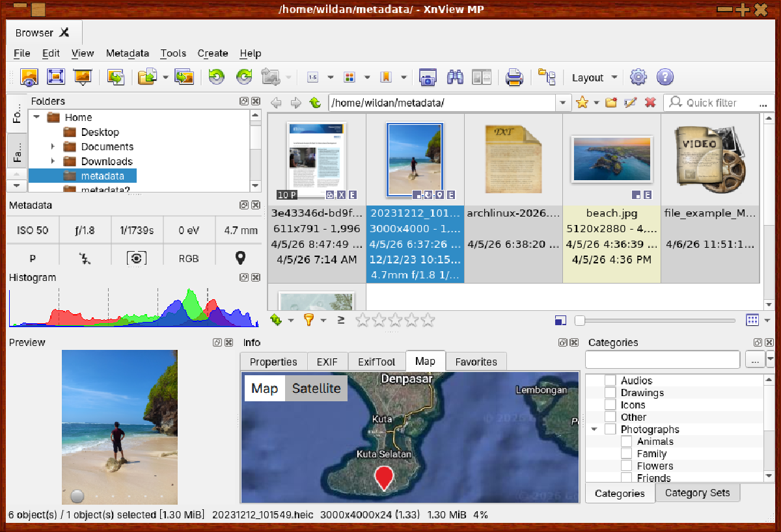Rotate image left using green arrow icon

point(216,77)
